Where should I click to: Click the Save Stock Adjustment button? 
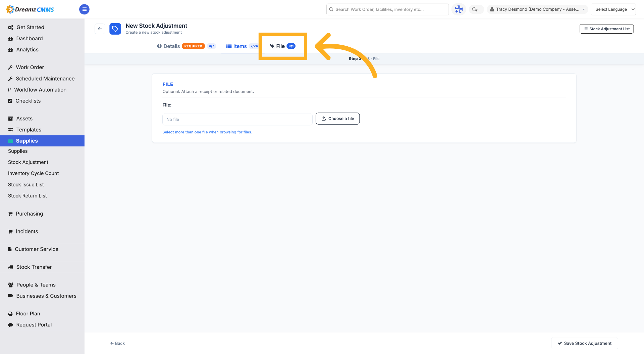tap(584, 343)
